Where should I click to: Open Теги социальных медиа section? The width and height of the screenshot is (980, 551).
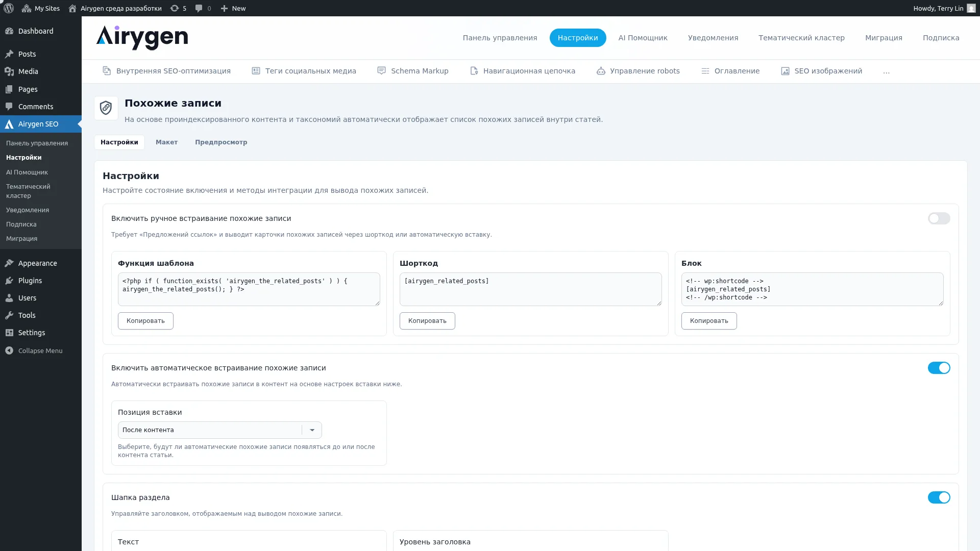point(304,71)
